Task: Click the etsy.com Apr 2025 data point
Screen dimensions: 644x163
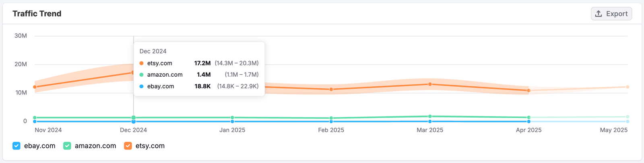Action: [528, 90]
